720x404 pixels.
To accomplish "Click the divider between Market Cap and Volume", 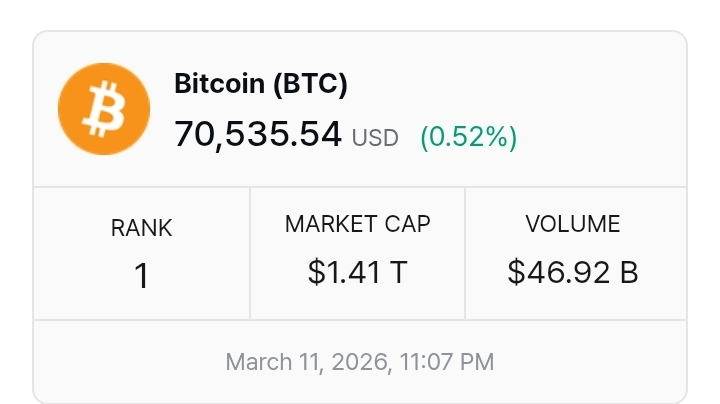I will coord(465,253).
